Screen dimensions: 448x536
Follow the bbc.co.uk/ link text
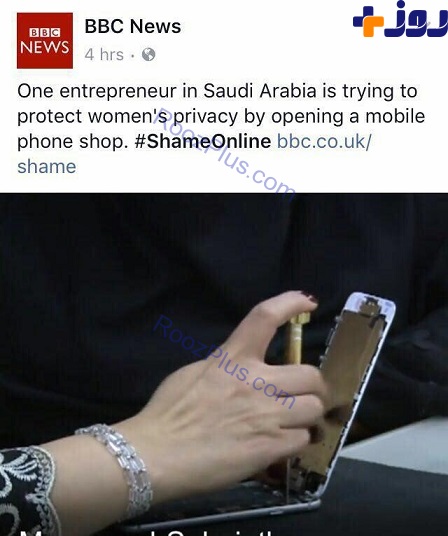click(324, 141)
